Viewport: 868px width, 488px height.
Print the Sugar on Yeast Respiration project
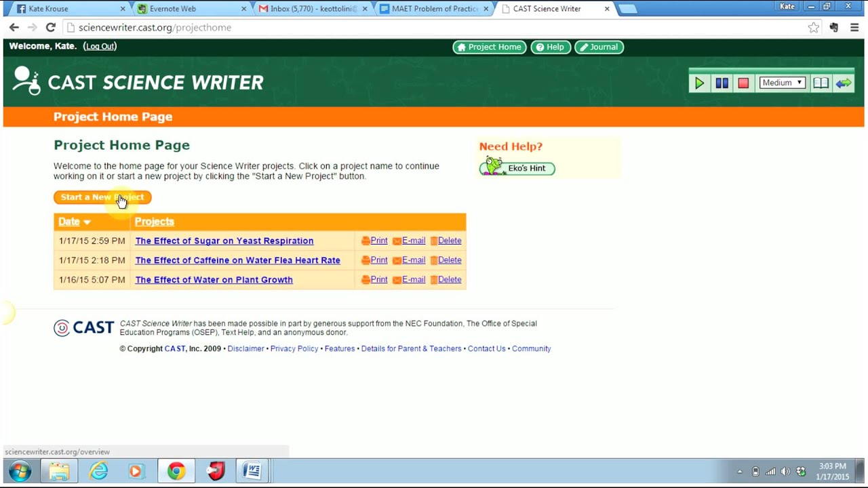374,241
